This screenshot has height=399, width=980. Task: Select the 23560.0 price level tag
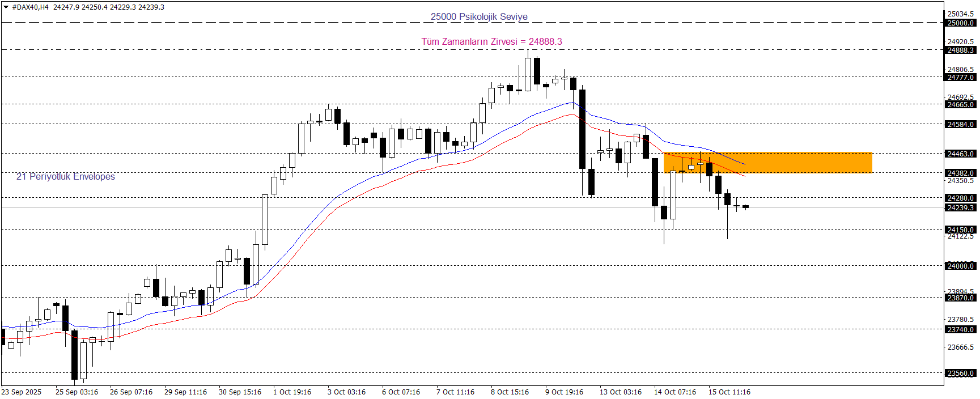pyautogui.click(x=961, y=373)
